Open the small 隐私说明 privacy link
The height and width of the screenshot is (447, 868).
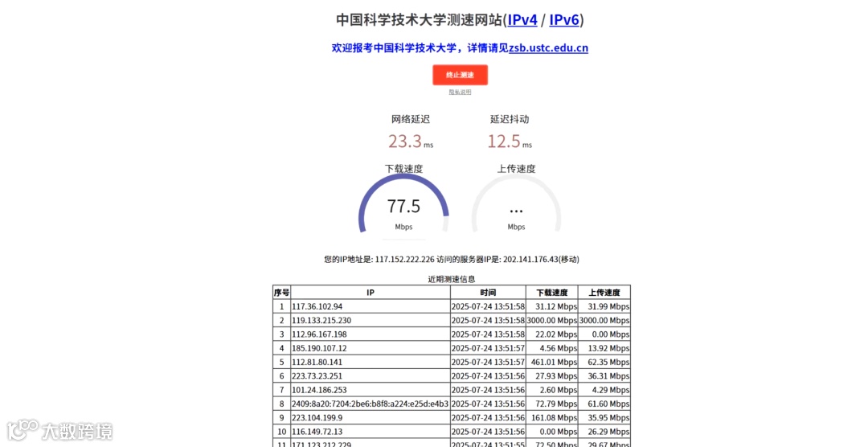[460, 92]
